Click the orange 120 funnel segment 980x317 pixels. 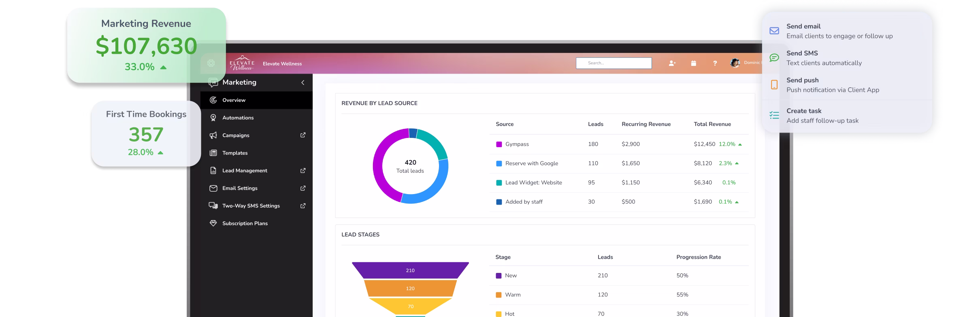pos(410,288)
